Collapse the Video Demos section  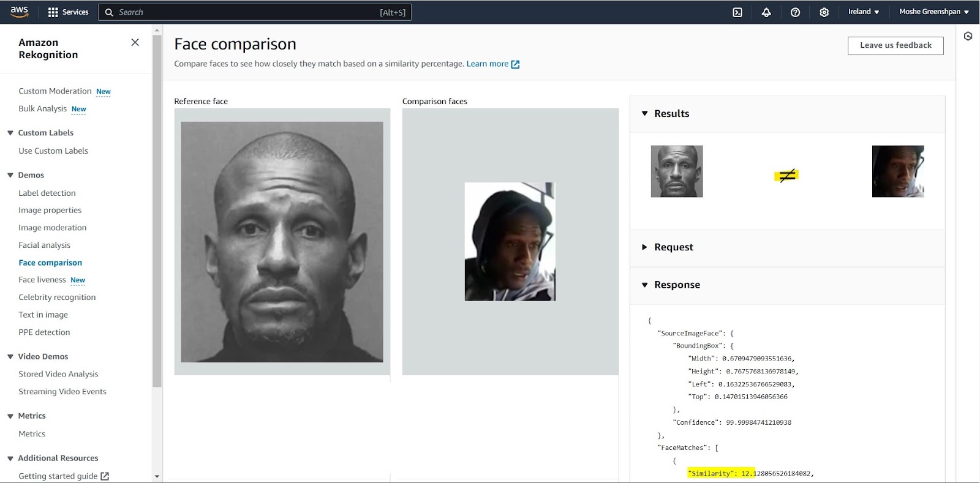10,356
